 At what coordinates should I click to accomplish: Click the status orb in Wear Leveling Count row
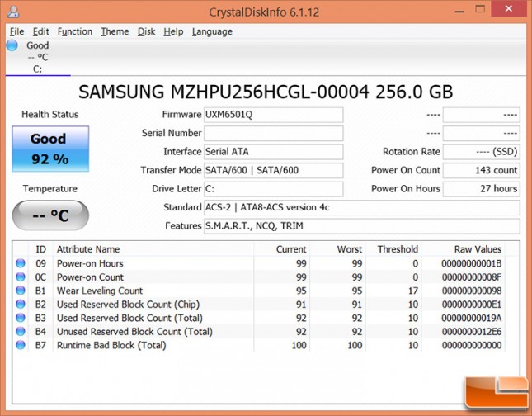click(x=21, y=291)
